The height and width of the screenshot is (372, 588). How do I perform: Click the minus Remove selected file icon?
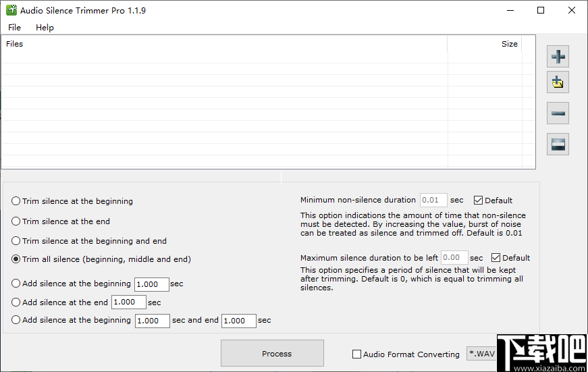click(558, 113)
